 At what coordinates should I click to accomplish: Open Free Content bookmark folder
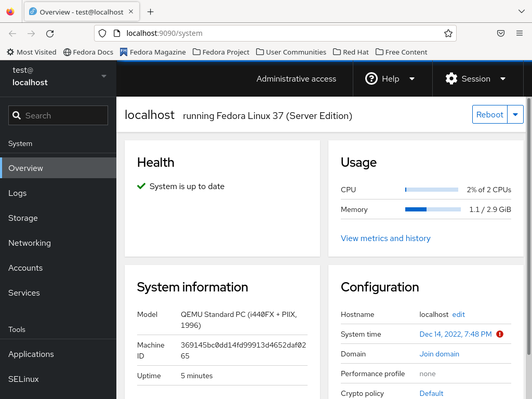click(x=402, y=52)
